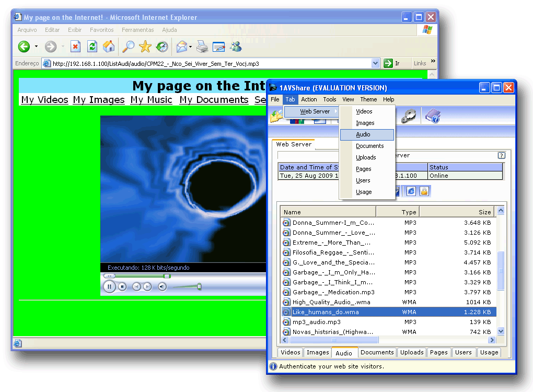Click the folder icon in the 1AVShare toolbar

(x=276, y=116)
